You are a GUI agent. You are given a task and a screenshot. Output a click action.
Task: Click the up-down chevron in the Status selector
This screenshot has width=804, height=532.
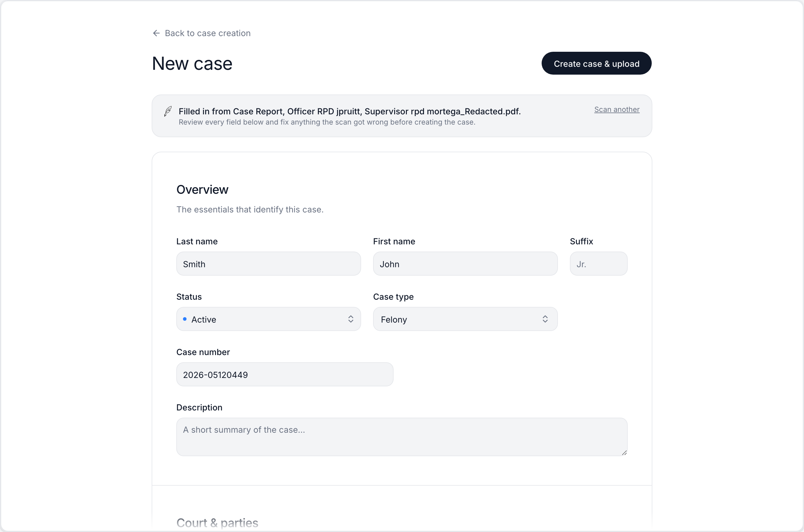point(351,319)
